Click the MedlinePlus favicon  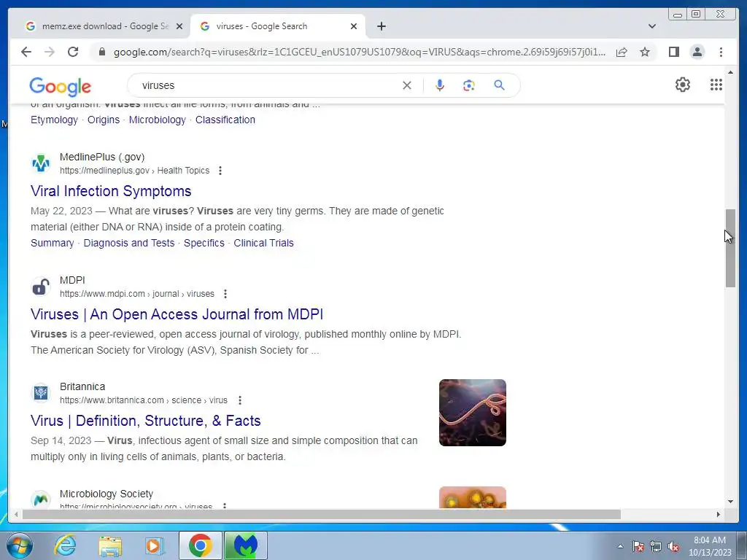tap(41, 163)
